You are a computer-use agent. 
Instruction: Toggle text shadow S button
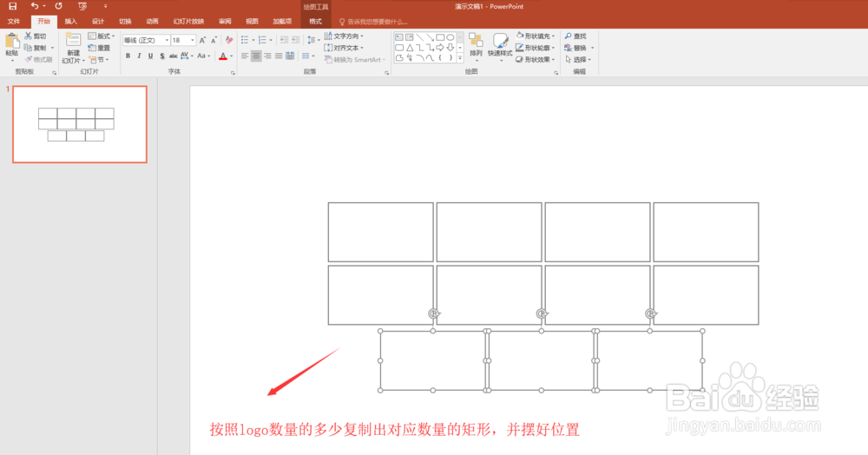[x=162, y=56]
